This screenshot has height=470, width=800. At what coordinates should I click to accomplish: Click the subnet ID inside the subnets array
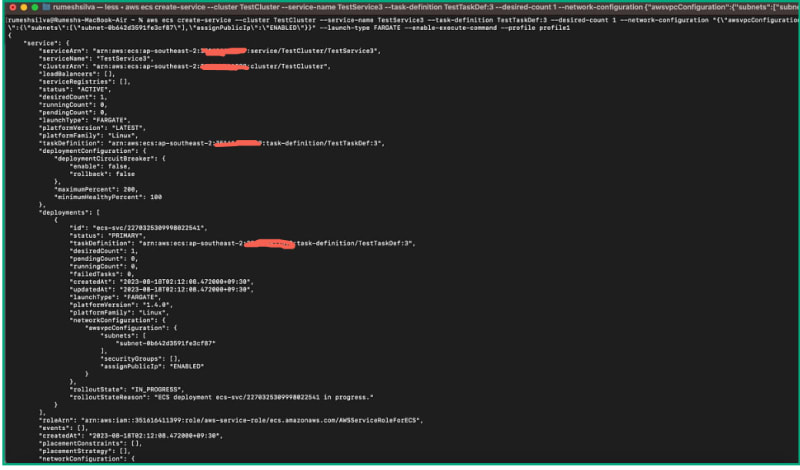[165, 343]
